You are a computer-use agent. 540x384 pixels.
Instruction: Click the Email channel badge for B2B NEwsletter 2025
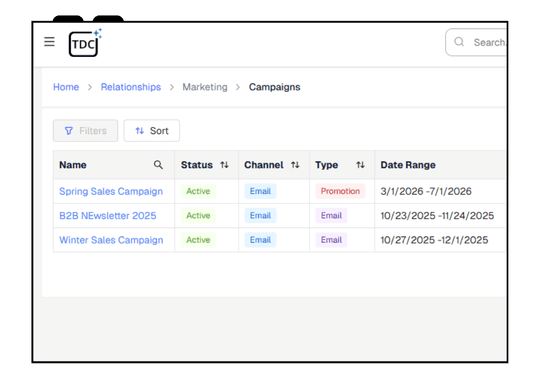pyautogui.click(x=260, y=216)
